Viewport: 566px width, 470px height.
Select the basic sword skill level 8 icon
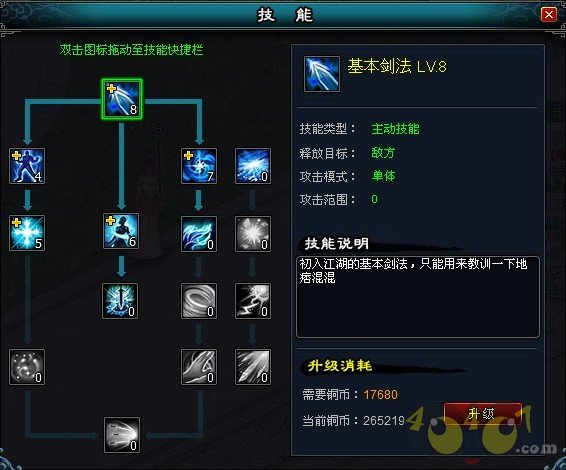click(122, 99)
